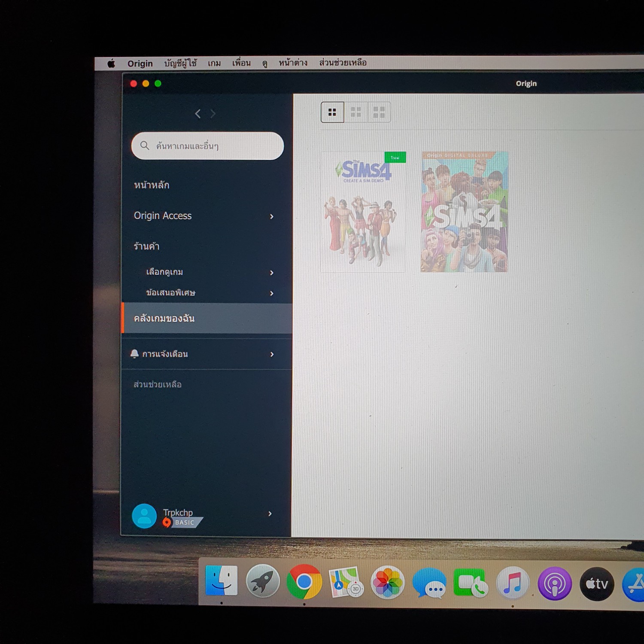Select คลังเกมของฉัน in the sidebar
The width and height of the screenshot is (644, 644).
pos(207,318)
